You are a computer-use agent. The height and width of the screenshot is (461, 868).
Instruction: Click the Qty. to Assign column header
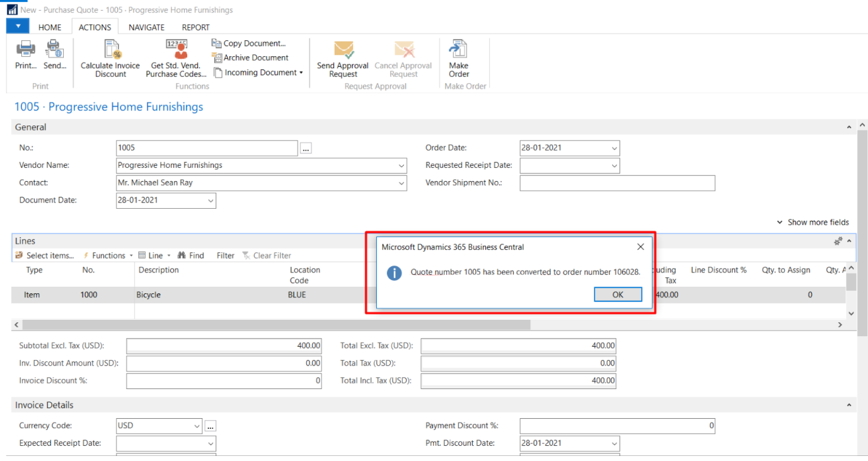(x=785, y=270)
